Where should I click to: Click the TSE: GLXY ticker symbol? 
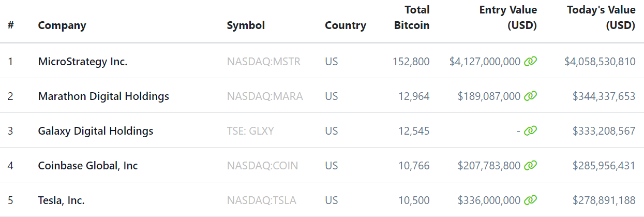pos(250,131)
